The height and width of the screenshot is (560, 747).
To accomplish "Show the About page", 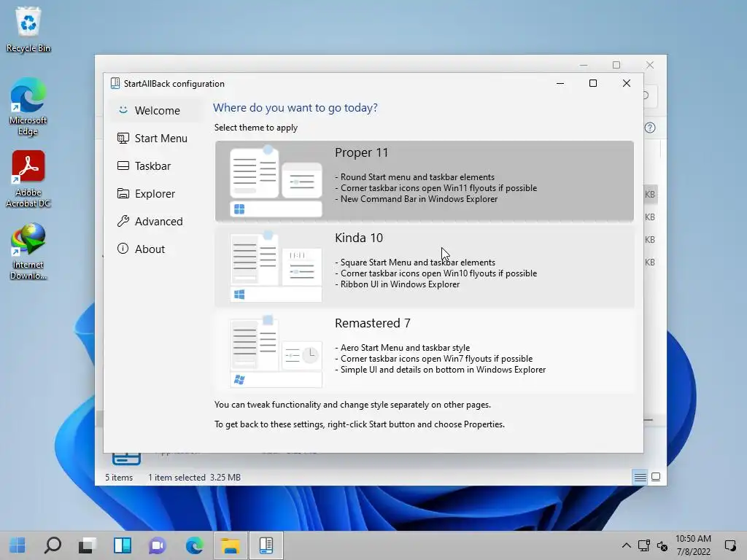I will [157, 249].
